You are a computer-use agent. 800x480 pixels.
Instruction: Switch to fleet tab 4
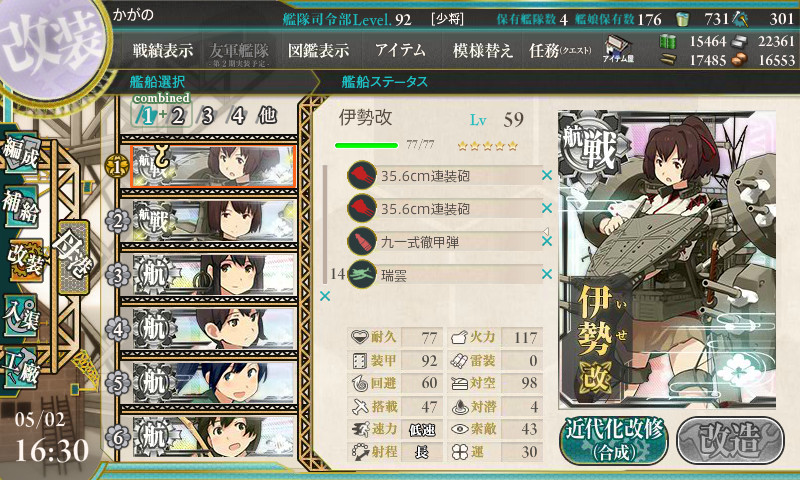[x=237, y=116]
